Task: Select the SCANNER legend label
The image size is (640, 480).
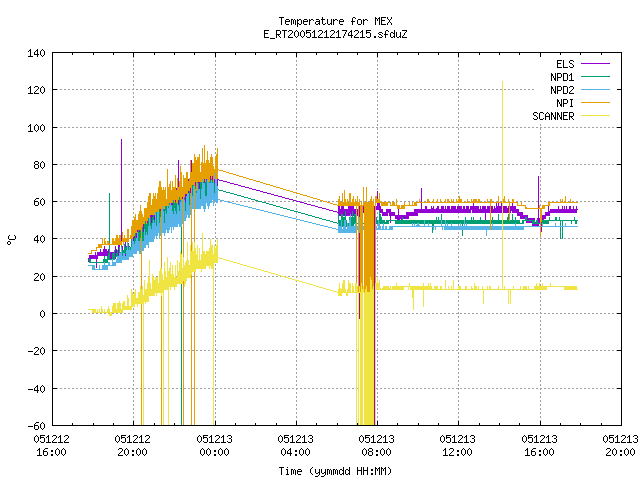Action: point(553,116)
